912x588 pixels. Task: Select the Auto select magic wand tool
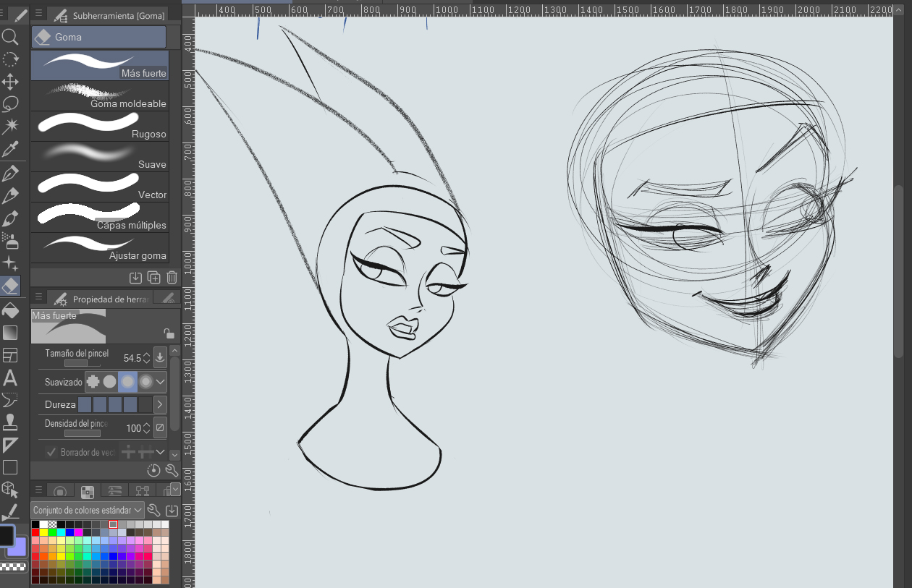[x=10, y=127]
